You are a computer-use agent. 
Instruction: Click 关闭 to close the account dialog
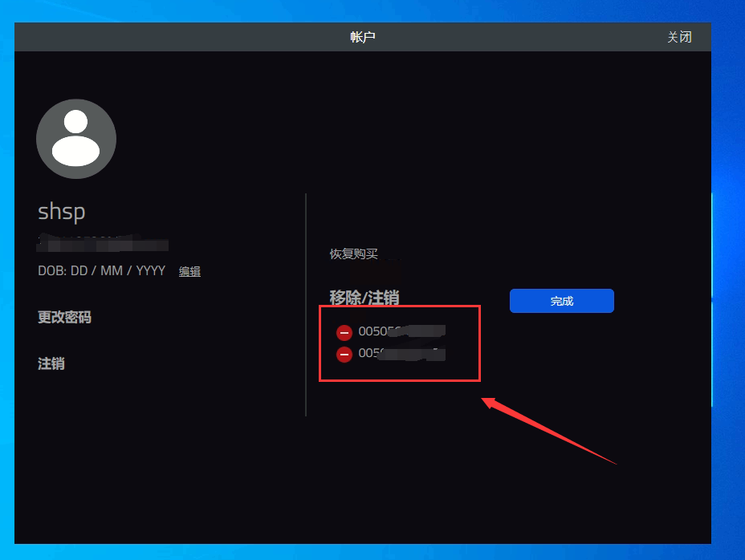click(679, 37)
